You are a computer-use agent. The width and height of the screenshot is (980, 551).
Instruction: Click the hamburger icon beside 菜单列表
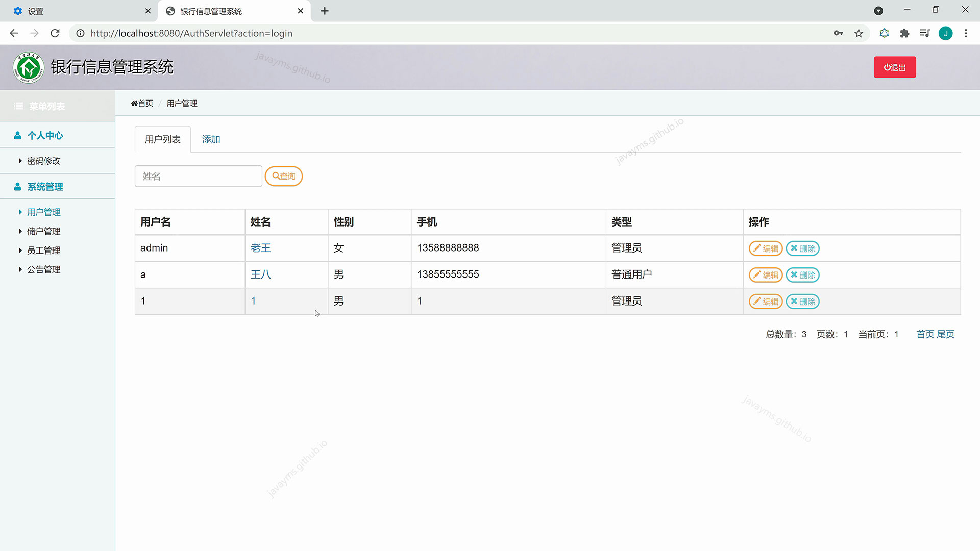click(18, 106)
